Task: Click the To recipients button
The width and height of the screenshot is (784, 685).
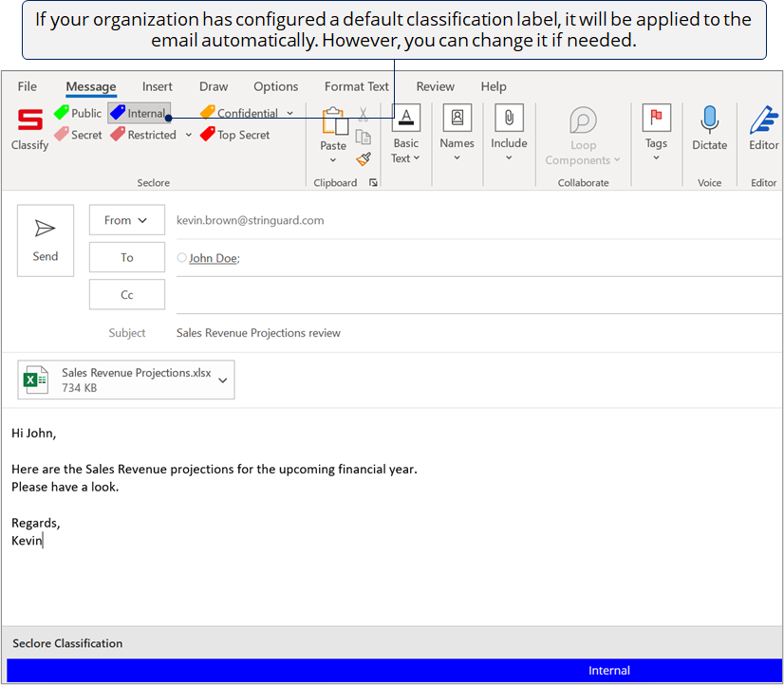Action: 127,257
